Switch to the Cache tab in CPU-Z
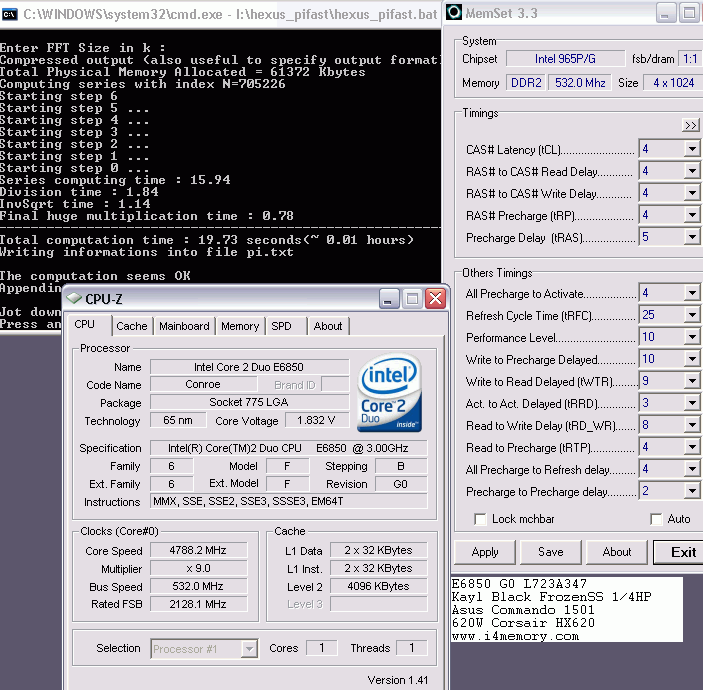 click(x=131, y=326)
